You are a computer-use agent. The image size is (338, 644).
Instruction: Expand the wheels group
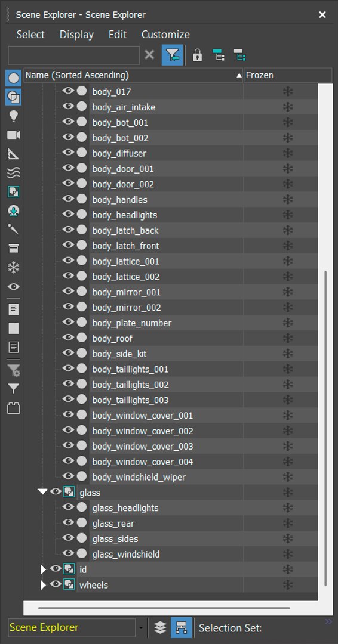tap(43, 585)
